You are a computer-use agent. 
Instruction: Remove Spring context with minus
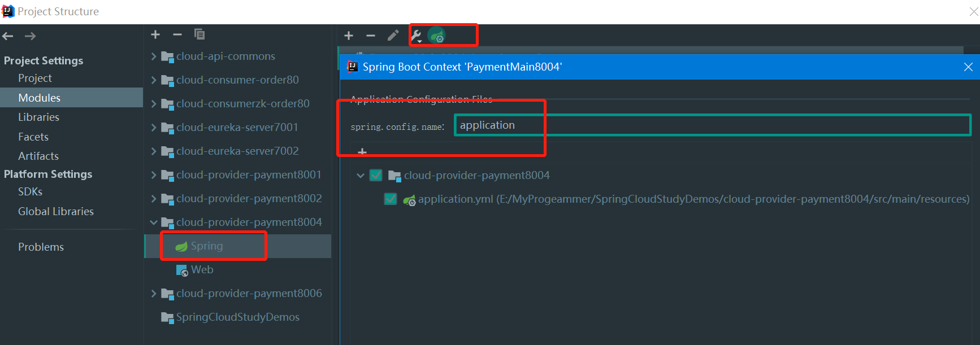[x=371, y=36]
